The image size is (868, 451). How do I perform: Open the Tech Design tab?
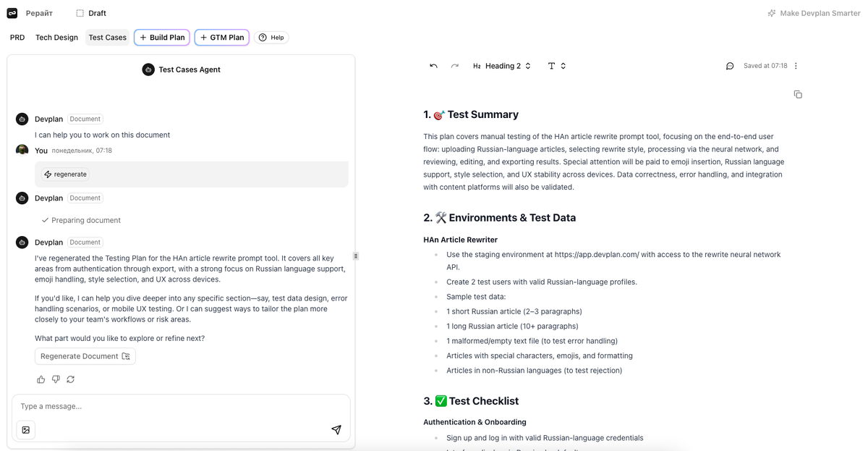point(56,38)
